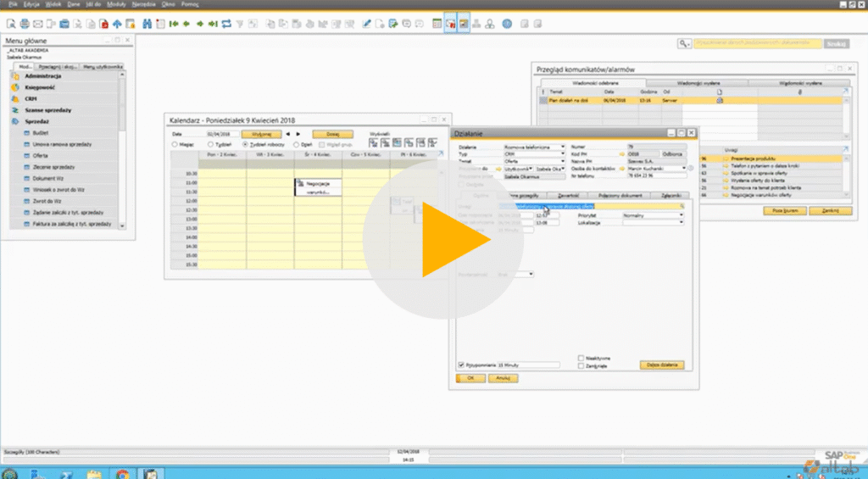Click the blue up-arrow launch icon
The height and width of the screenshot is (479, 868).
pos(117,24)
